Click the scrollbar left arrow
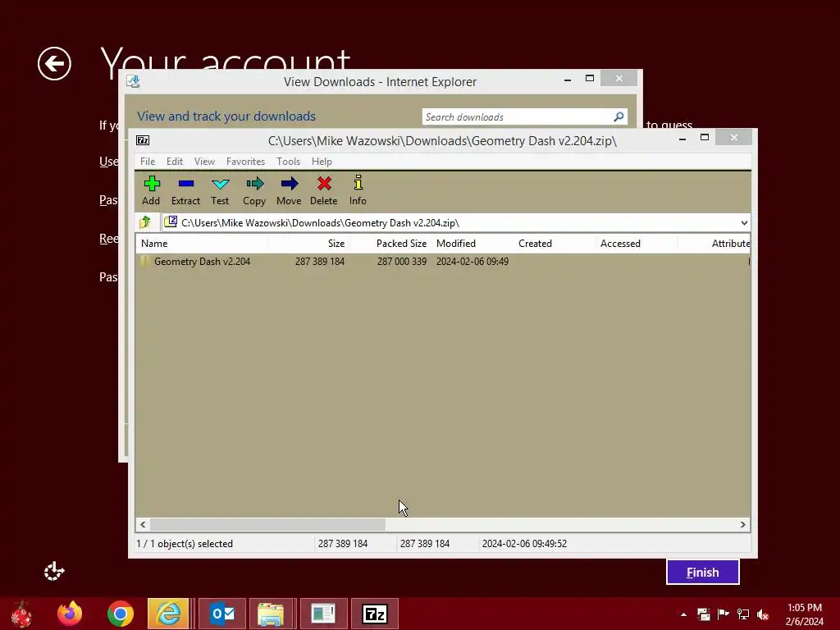The image size is (840, 630). [143, 524]
